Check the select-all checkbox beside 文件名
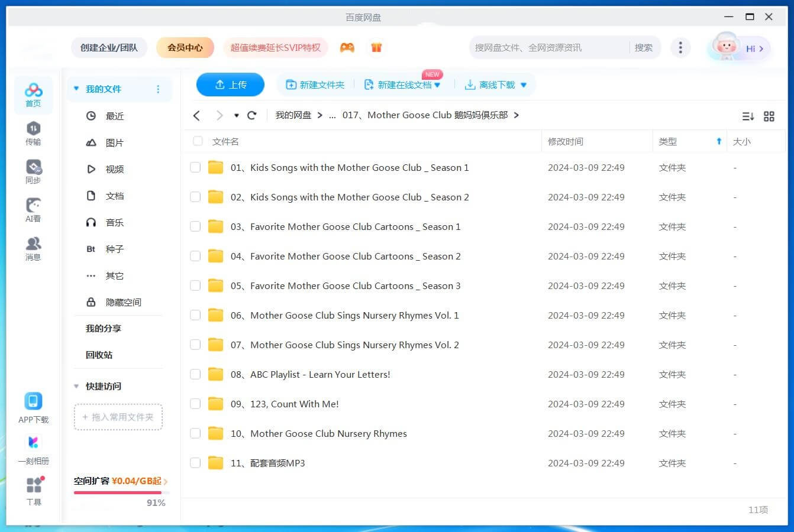This screenshot has width=794, height=532. [198, 141]
